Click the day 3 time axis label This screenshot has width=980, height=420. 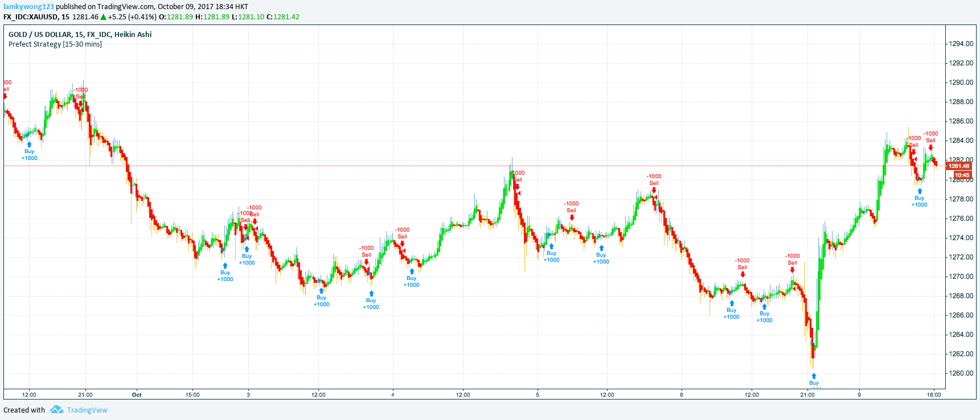coord(248,394)
